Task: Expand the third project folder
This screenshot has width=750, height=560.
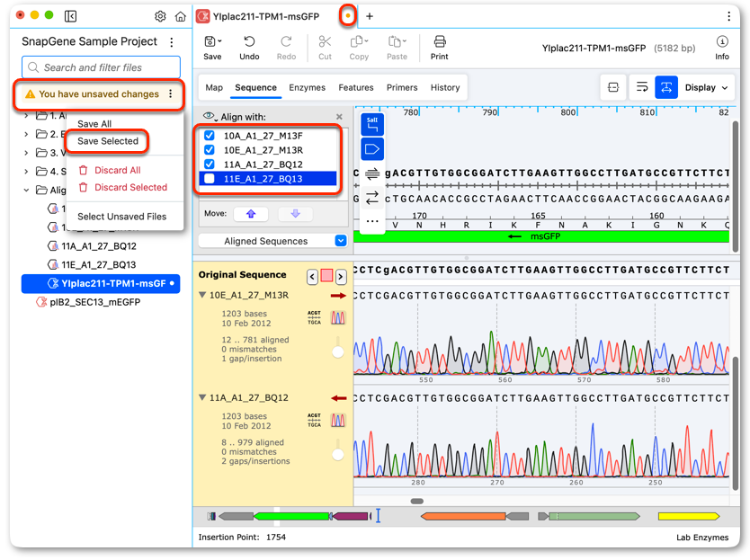Action: [x=26, y=153]
